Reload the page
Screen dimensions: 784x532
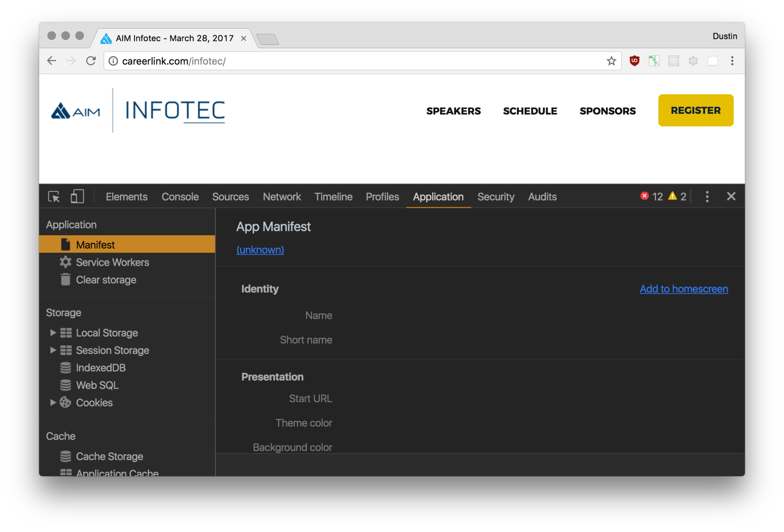91,61
